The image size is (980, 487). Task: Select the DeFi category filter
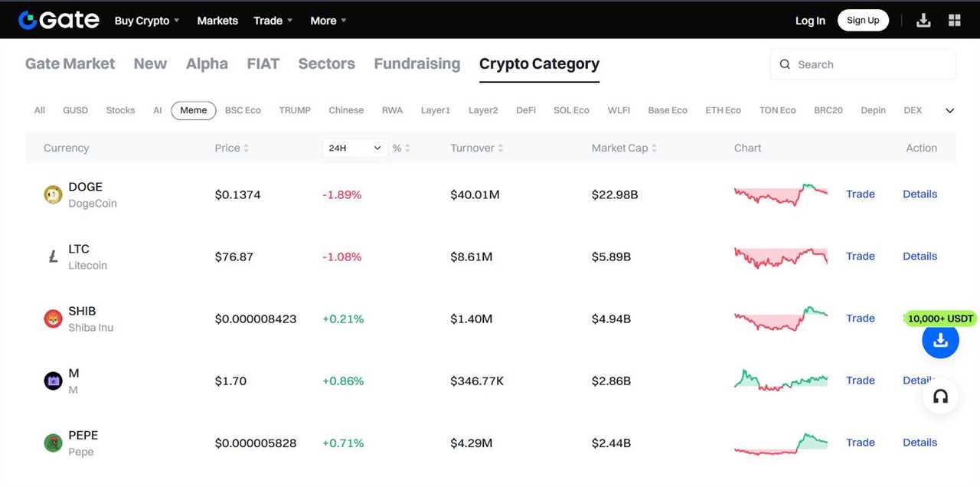(x=525, y=110)
